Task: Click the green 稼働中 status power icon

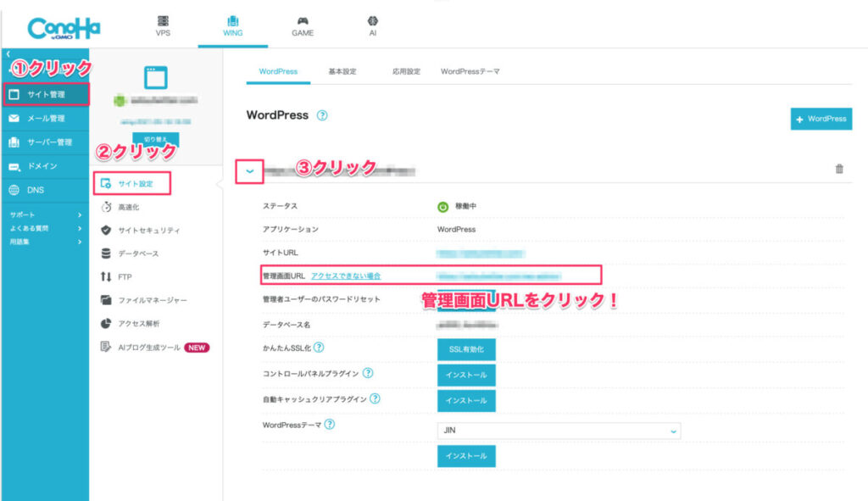Action: (442, 207)
